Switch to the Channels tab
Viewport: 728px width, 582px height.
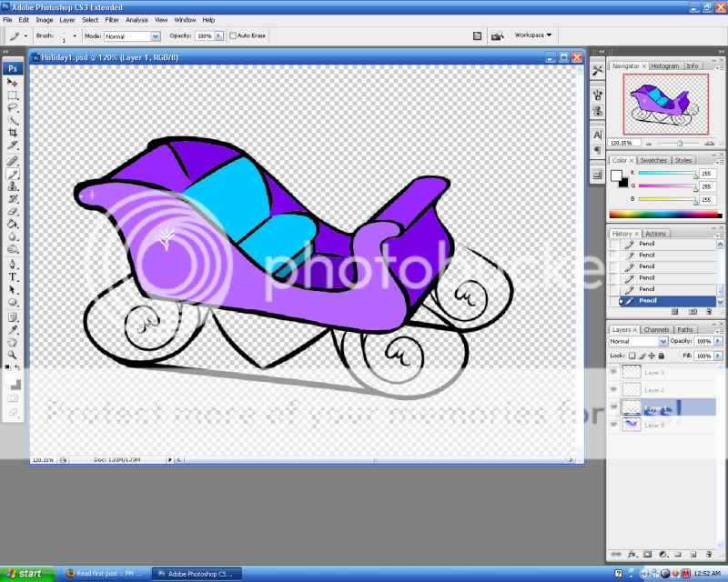[656, 329]
